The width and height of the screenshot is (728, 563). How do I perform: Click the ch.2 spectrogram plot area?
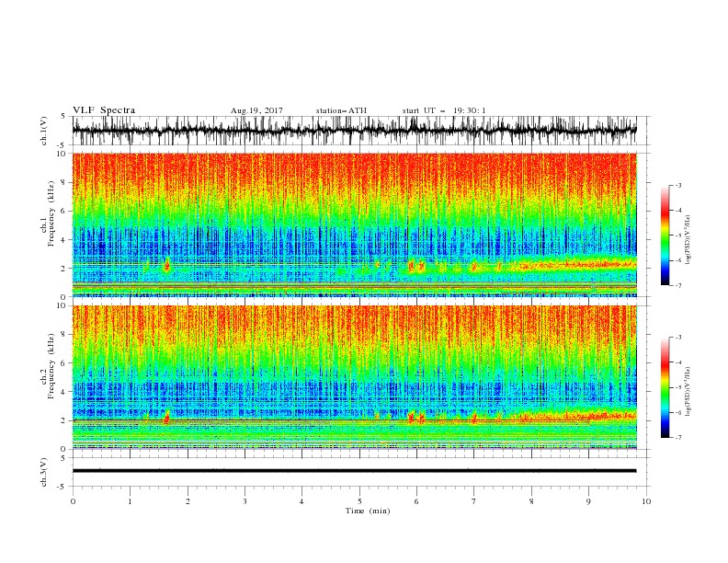(x=354, y=377)
